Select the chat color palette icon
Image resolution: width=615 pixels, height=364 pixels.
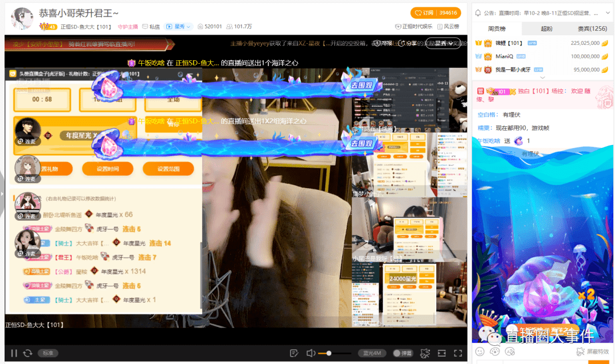click(x=494, y=351)
